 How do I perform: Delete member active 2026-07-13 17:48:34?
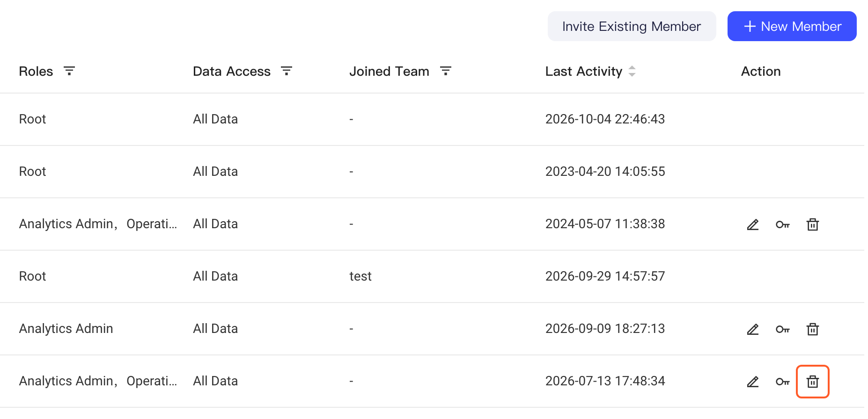click(813, 382)
